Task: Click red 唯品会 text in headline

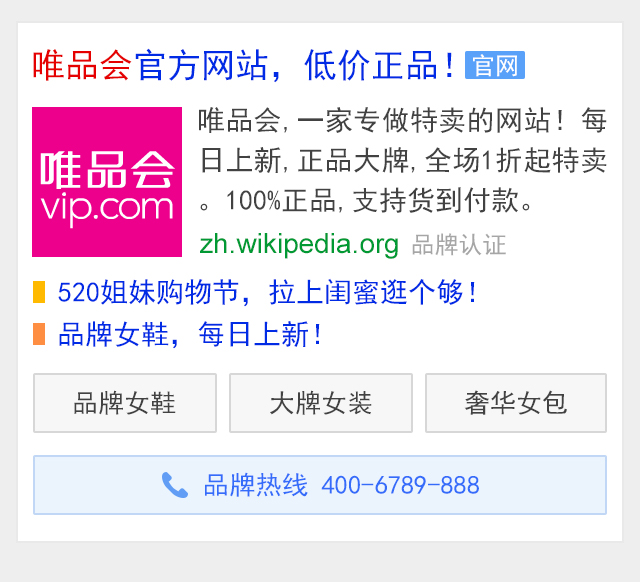Action: pyautogui.click(x=82, y=65)
